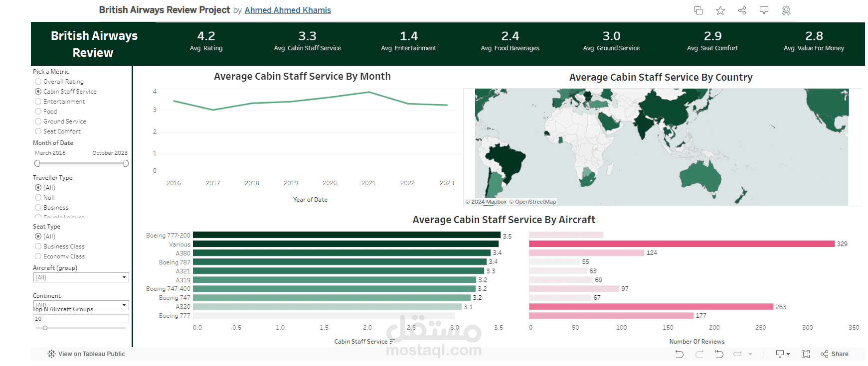Click the pink bar labeled 263

(x=651, y=307)
